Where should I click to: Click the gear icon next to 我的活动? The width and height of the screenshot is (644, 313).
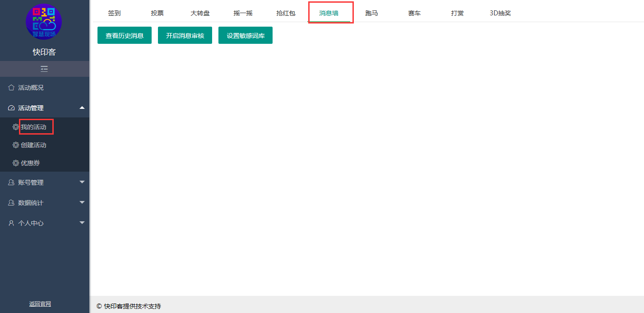click(x=16, y=127)
